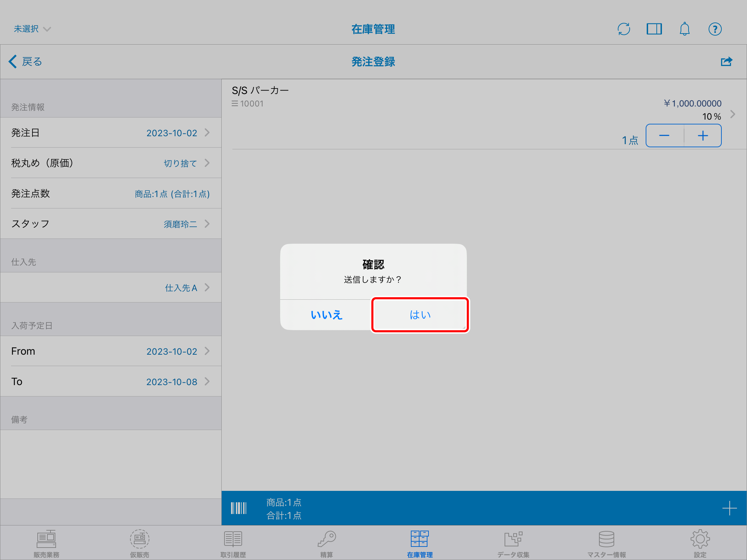Tap the share/export icon next to 発注登録

tap(726, 62)
